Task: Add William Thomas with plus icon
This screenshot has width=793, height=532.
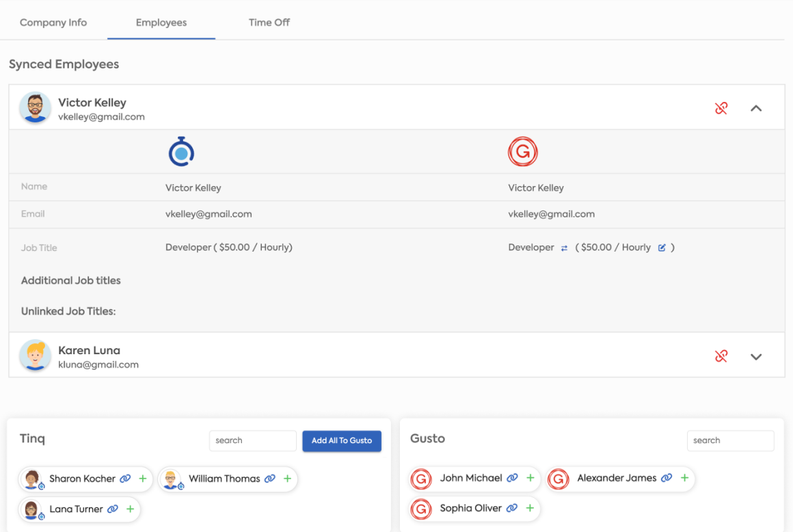Action: tap(287, 479)
